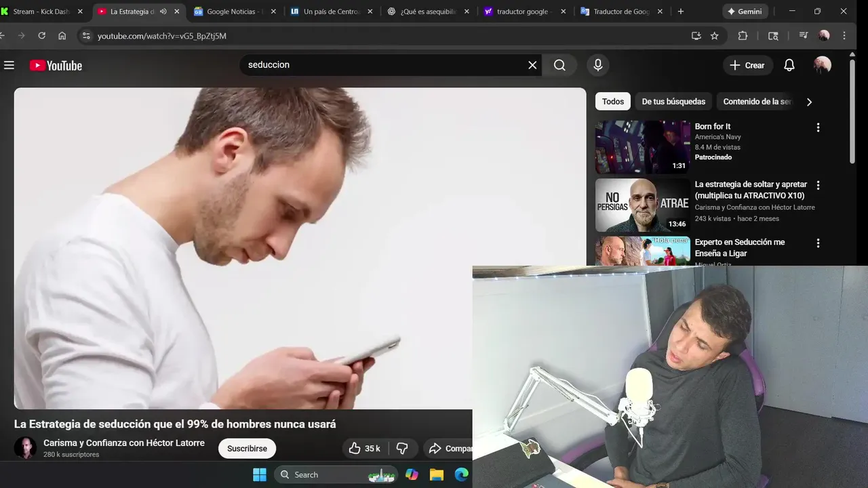This screenshot has height=488, width=868.
Task: Reload the page
Action: [x=41, y=36]
